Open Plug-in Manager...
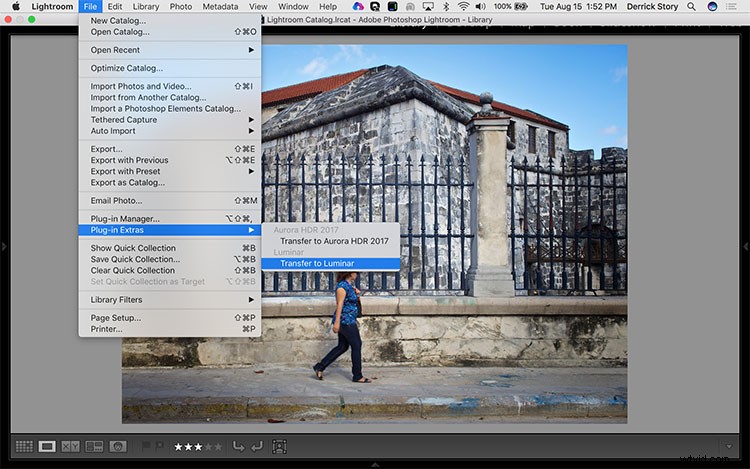750x469 pixels. tap(170, 218)
